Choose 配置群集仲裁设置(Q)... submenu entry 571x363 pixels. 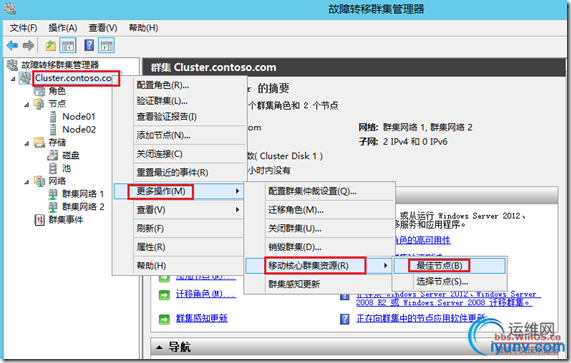coord(312,191)
